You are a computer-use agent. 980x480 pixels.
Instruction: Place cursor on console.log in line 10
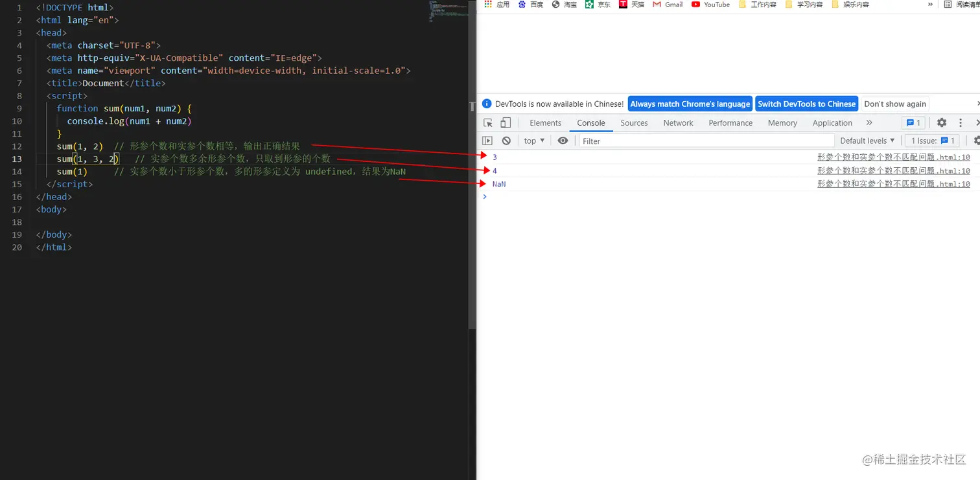[95, 121]
